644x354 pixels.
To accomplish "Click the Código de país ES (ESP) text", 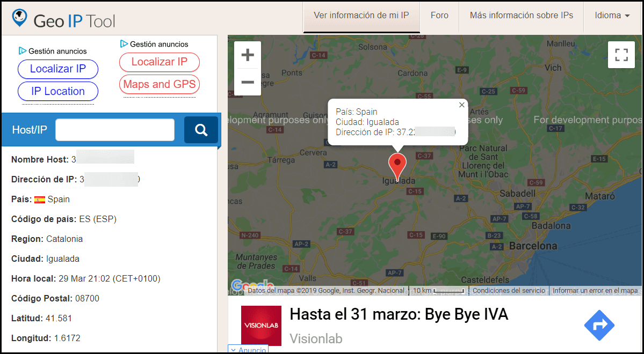I will click(64, 219).
